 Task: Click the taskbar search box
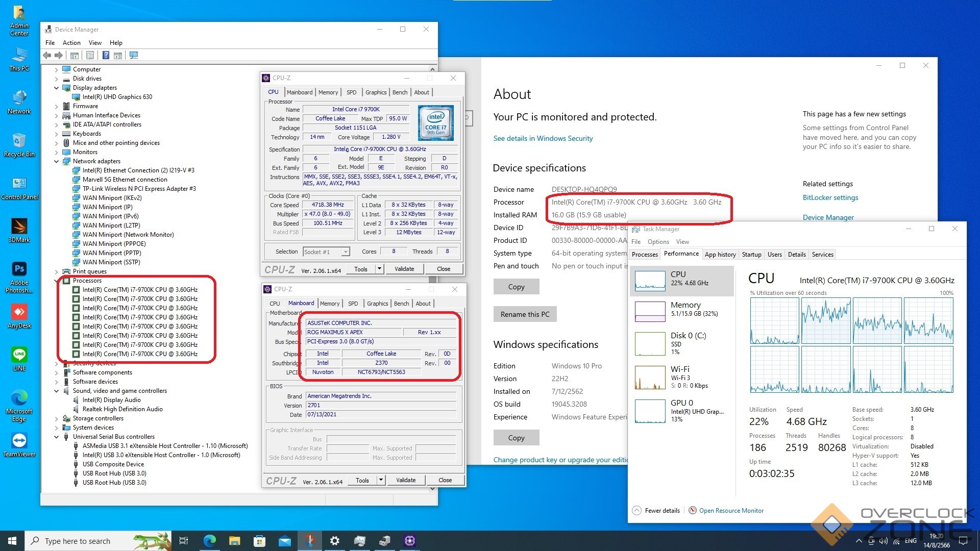point(78,541)
